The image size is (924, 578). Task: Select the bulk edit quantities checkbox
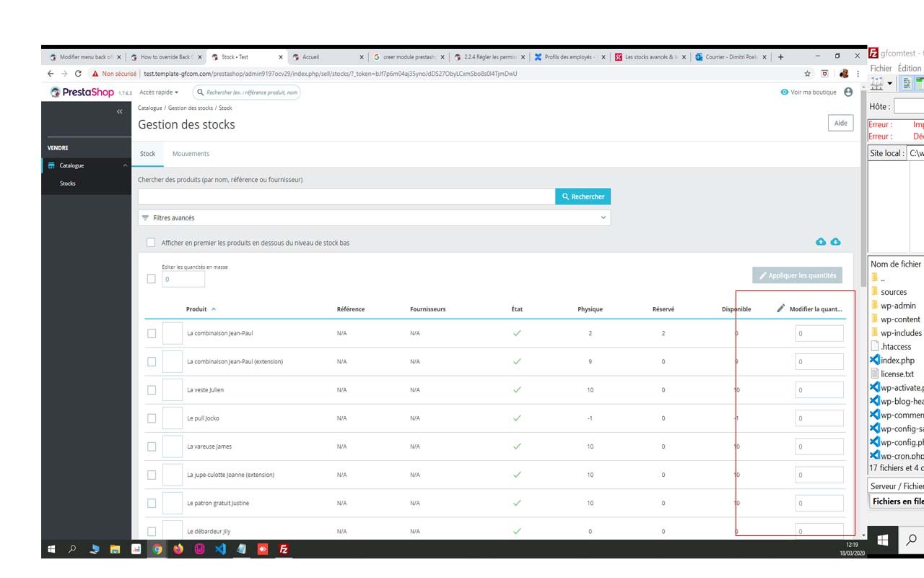151,279
